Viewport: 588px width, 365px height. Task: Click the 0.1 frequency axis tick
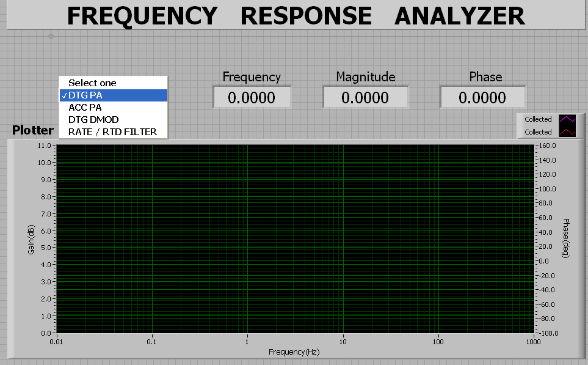pyautogui.click(x=151, y=342)
